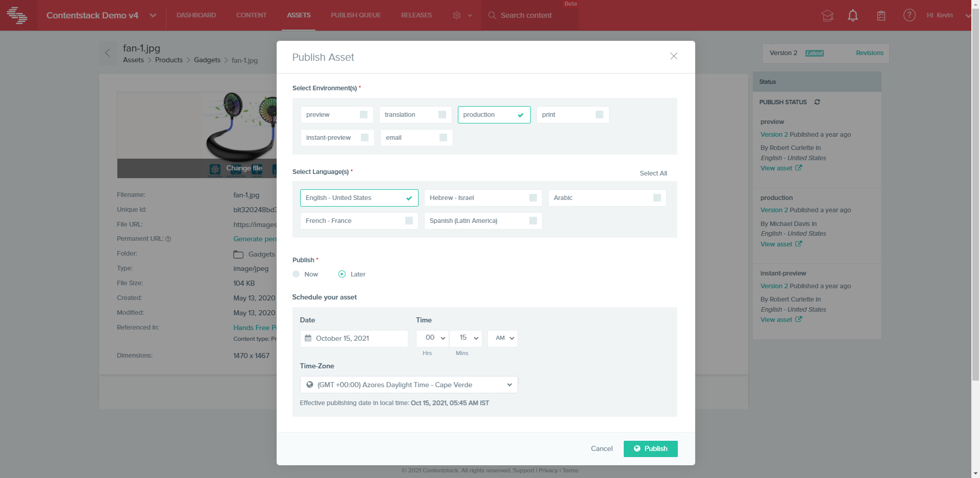Expand the Contentstack Demo v4 stack switcher

(153, 15)
